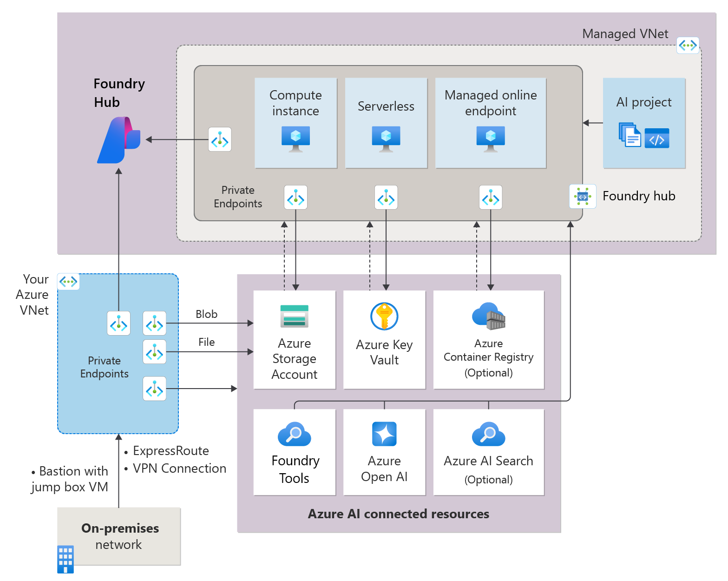Click Azure AI connected resources heading
The height and width of the screenshot is (581, 728).
tap(399, 514)
